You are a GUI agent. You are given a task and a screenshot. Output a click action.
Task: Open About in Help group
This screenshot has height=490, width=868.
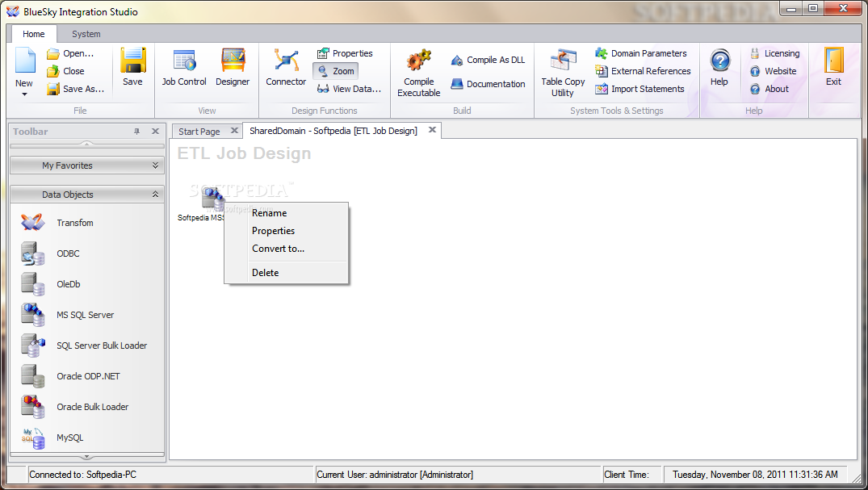point(769,89)
